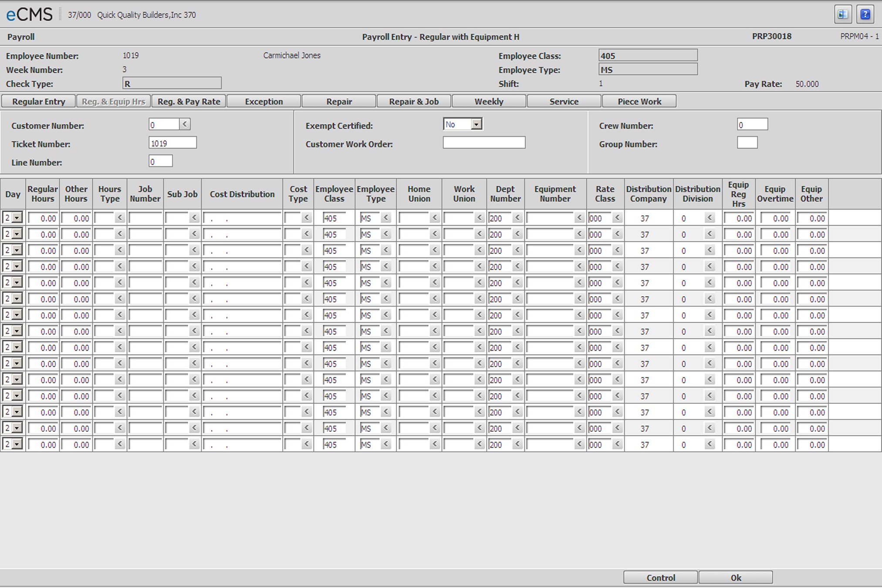Click Equip Overtime field in first grid row
This screenshot has height=588, width=882.
point(775,218)
